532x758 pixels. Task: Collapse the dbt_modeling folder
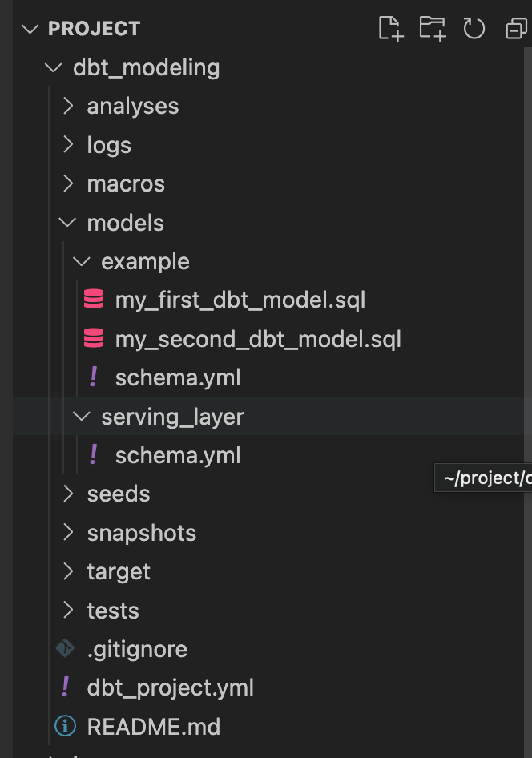coord(54,67)
